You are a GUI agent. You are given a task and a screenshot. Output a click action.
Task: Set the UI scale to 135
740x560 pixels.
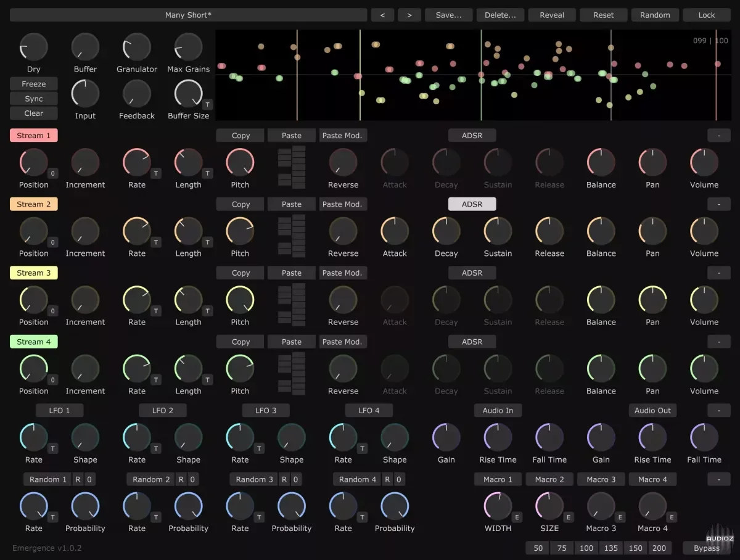[x=611, y=548]
